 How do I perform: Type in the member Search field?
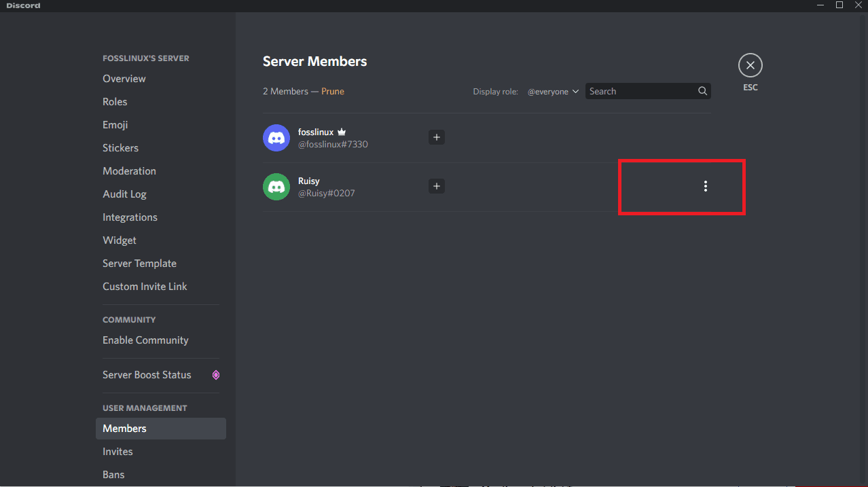click(x=640, y=91)
